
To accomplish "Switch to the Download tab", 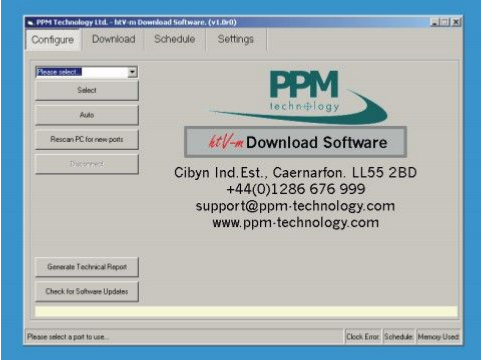I will (x=113, y=39).
